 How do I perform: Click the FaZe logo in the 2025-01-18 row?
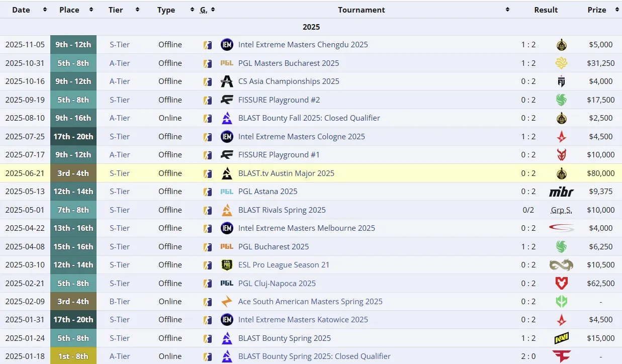(x=562, y=356)
